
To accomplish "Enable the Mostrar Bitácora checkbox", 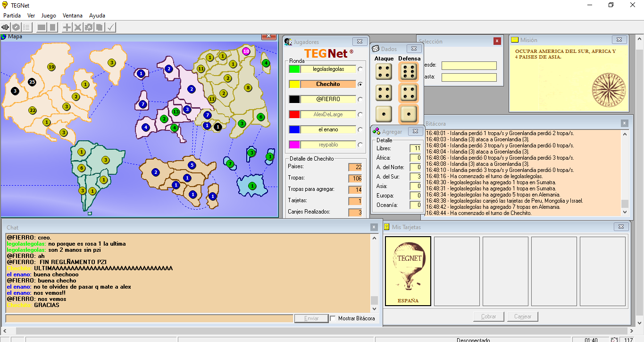I will (x=333, y=318).
